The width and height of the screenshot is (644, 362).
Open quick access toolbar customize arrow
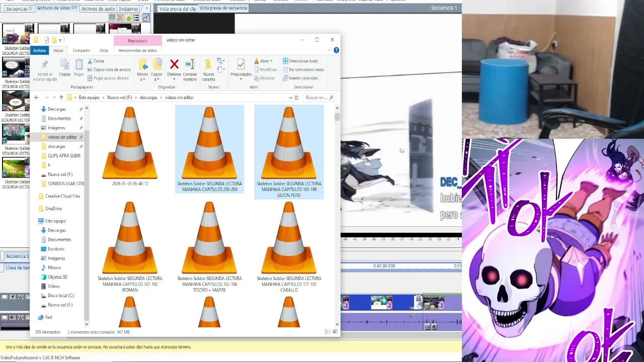click(60, 40)
